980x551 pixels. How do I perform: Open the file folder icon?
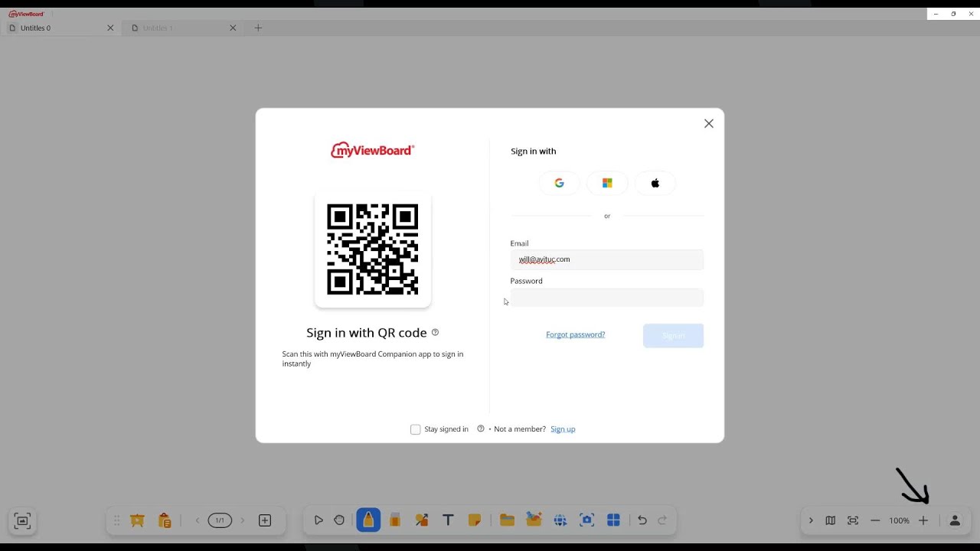click(x=507, y=520)
